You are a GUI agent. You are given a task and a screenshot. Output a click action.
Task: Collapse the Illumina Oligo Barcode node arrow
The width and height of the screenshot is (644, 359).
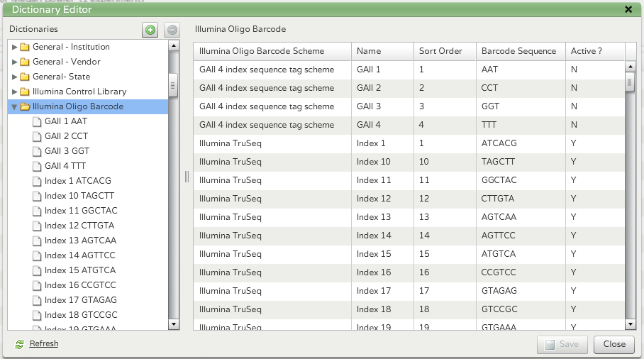14,107
